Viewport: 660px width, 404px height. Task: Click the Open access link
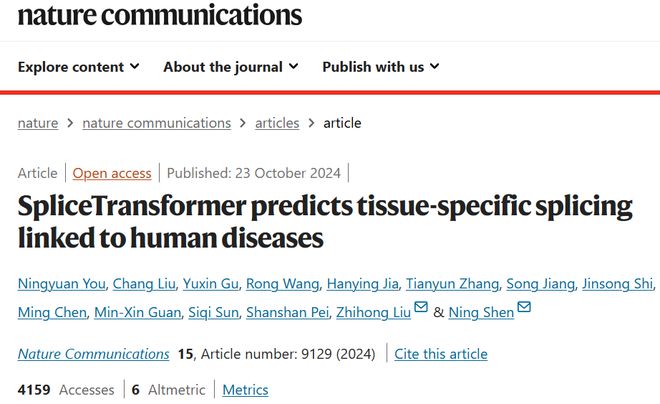click(112, 173)
